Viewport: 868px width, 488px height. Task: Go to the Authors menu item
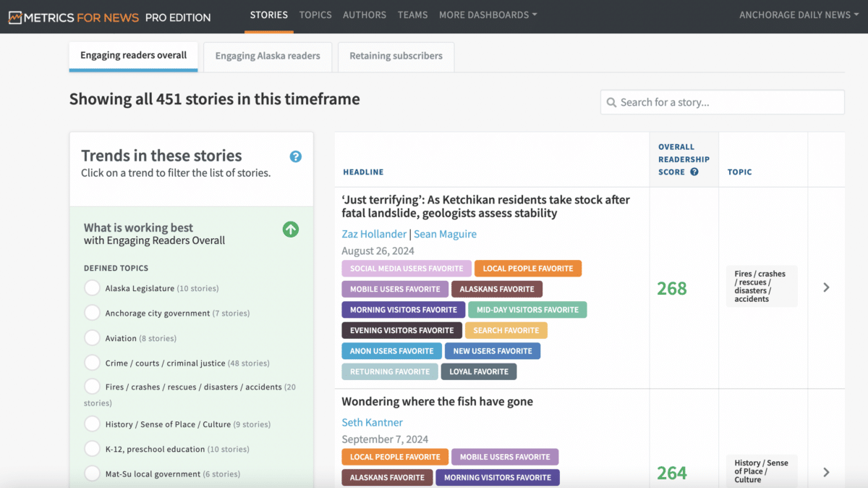[x=365, y=14]
